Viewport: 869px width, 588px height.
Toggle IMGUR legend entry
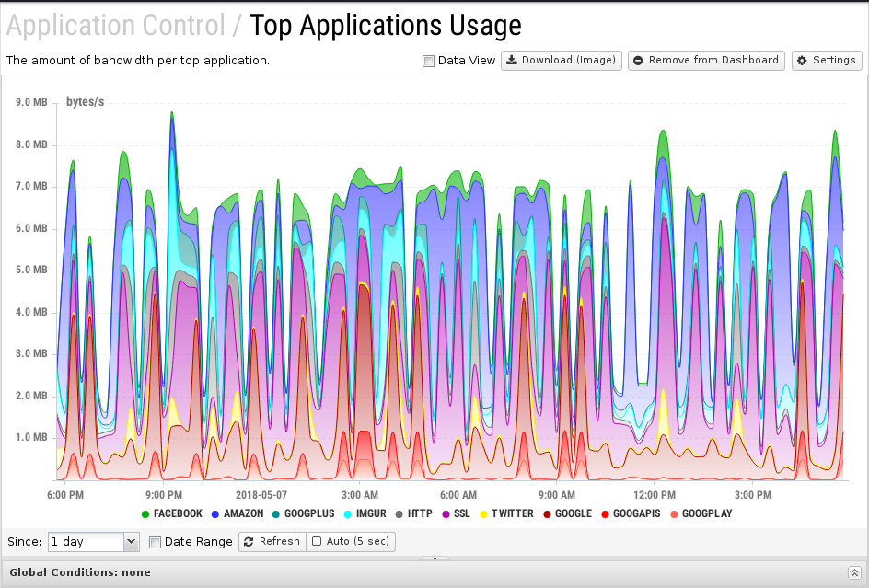coord(365,513)
